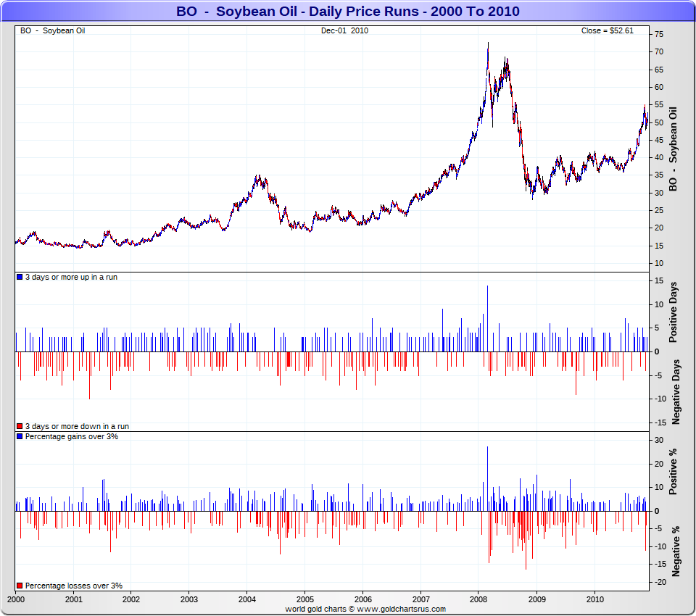Click the 75 tick on the price axis

click(x=660, y=34)
